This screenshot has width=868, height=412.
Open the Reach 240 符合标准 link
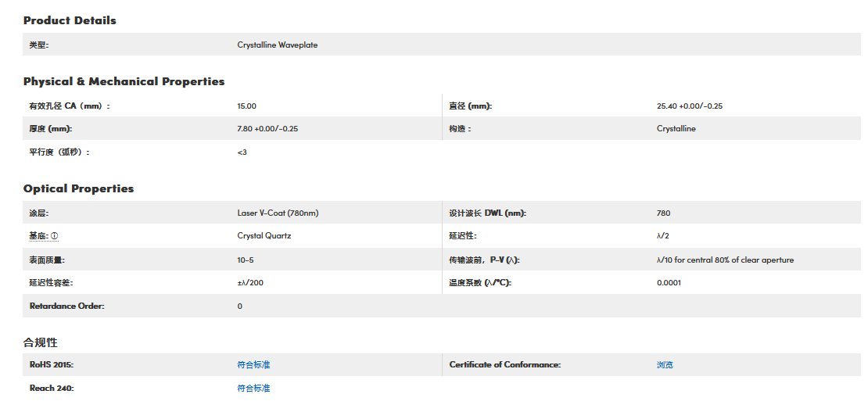click(253, 389)
